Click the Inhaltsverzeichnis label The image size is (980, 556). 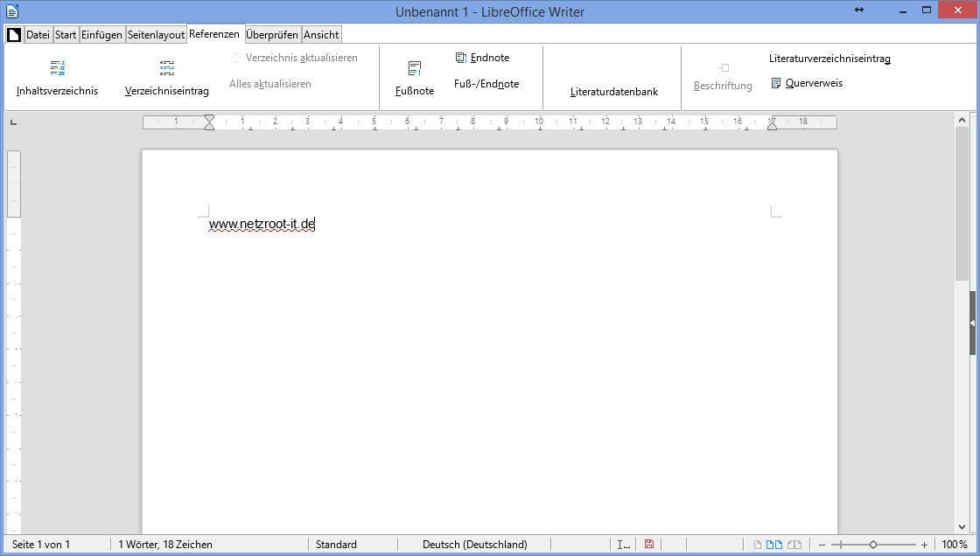pos(58,91)
